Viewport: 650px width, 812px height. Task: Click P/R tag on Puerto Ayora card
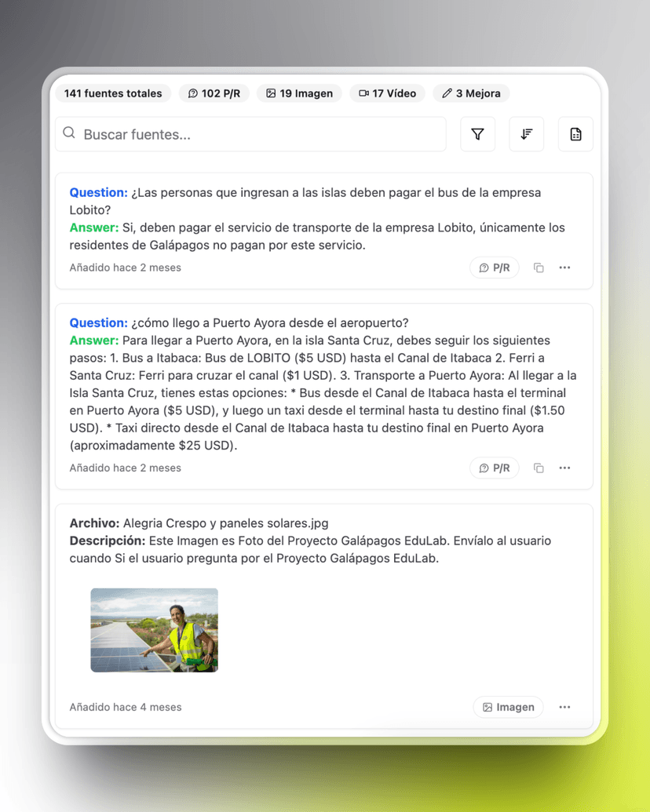[x=495, y=468]
